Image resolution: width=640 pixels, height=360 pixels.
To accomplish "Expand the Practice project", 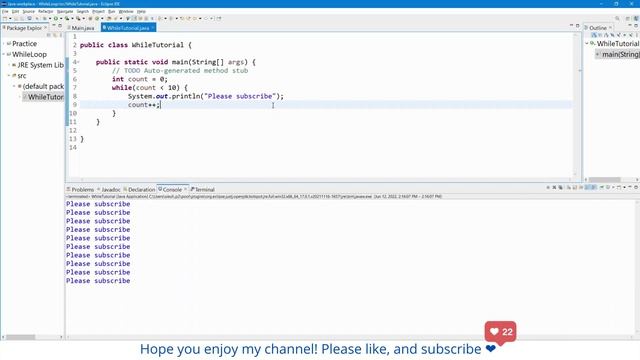I will coord(4,43).
